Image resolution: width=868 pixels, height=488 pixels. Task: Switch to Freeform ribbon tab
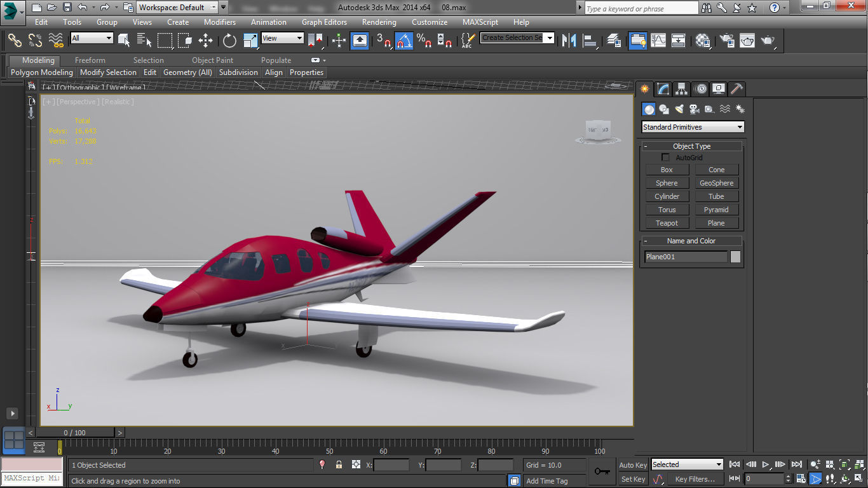[90, 60]
